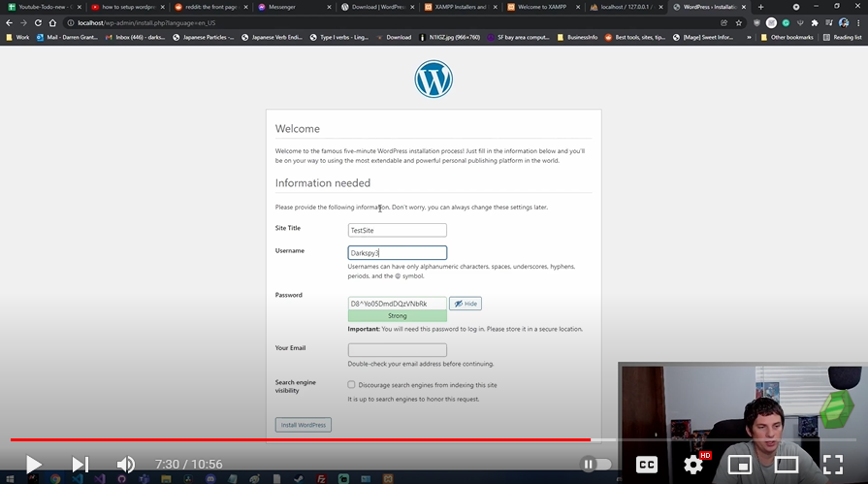Open the Work bookmark folder
Viewport: 868px width, 484px height.
tap(17, 37)
